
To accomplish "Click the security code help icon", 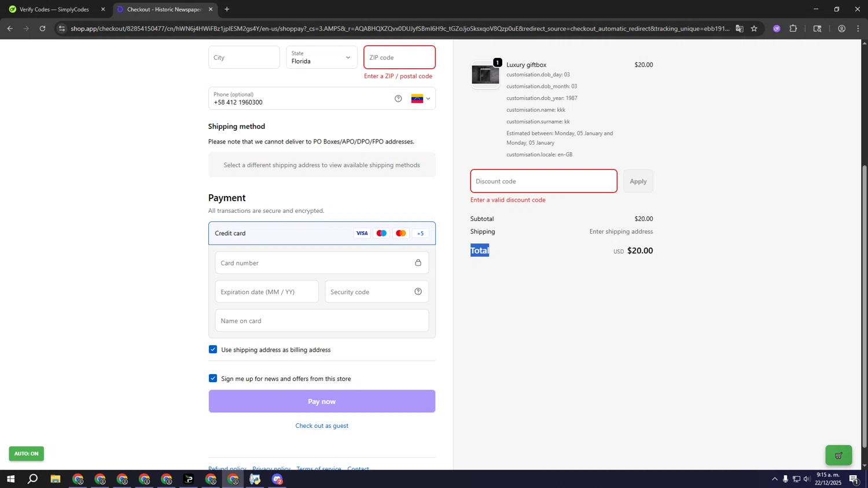I will [418, 291].
